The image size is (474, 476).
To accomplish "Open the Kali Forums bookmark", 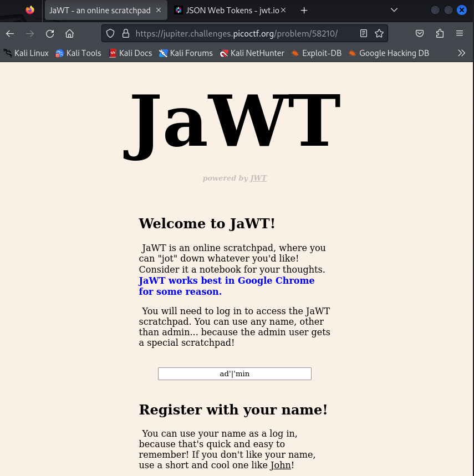I will coord(186,53).
